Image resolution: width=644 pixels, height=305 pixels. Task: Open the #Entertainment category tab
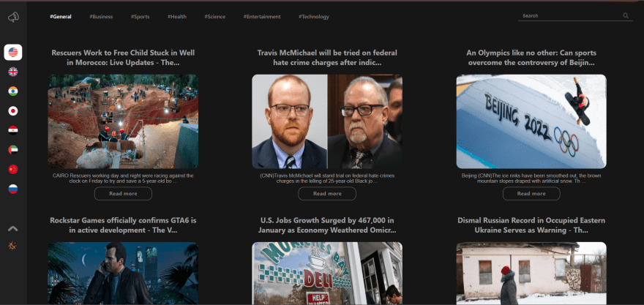[262, 17]
